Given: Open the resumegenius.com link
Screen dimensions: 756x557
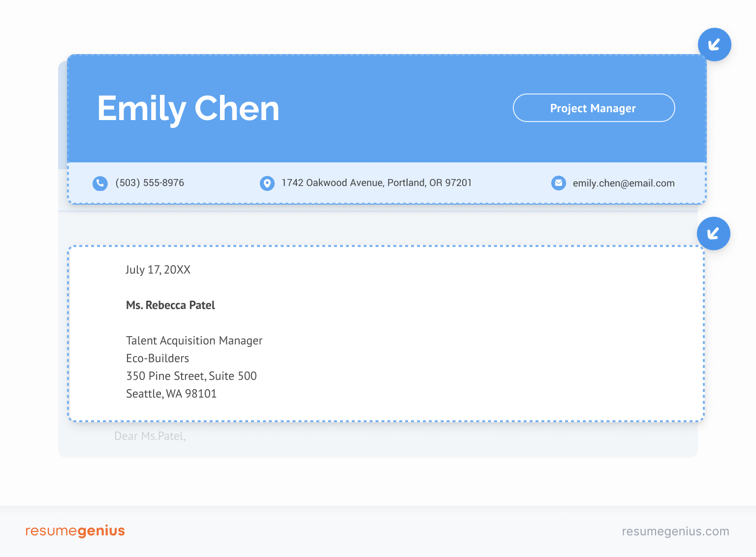Looking at the screenshot, I should coord(676,531).
